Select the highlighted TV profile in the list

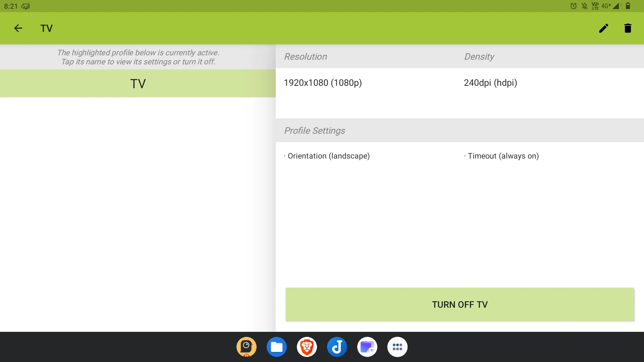click(x=138, y=83)
